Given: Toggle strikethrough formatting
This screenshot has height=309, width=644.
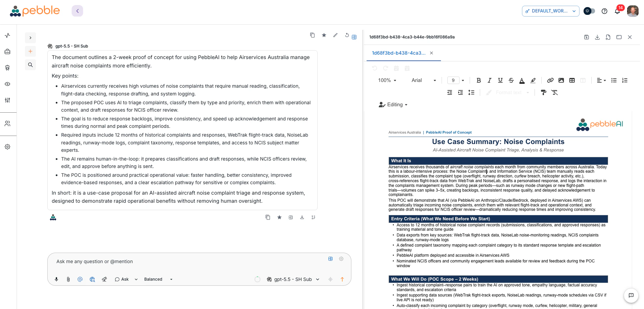Looking at the screenshot, I should point(511,80).
